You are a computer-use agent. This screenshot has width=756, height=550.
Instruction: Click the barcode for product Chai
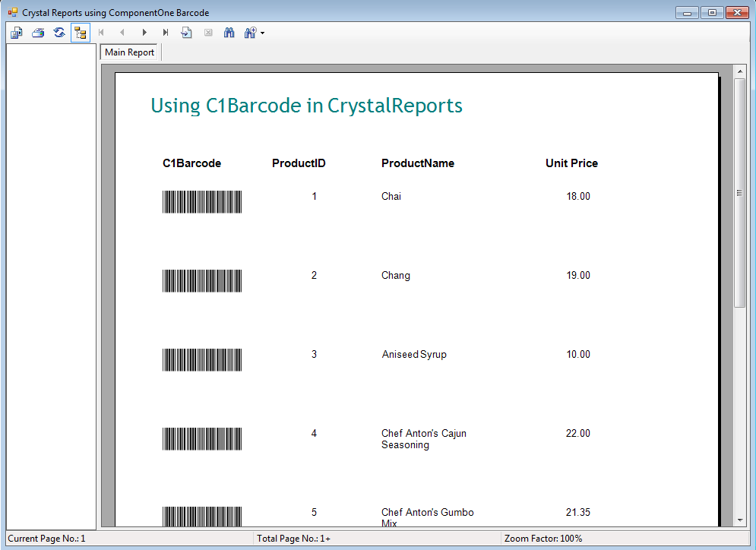(202, 202)
